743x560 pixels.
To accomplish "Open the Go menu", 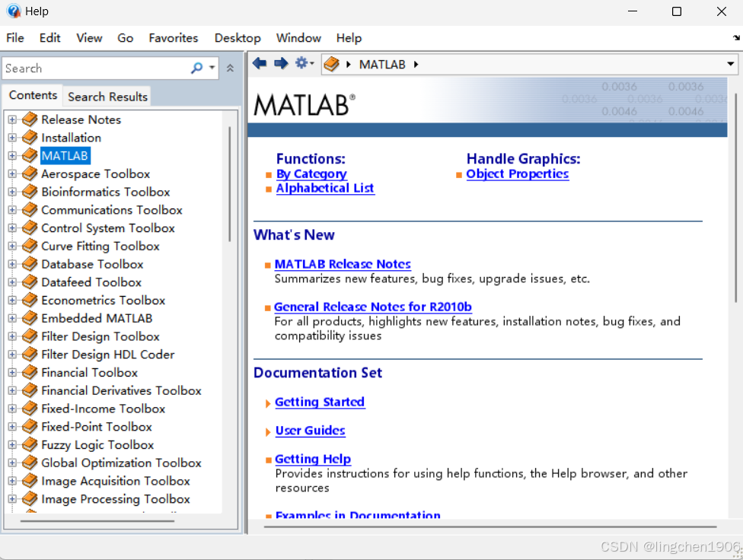I will click(125, 38).
